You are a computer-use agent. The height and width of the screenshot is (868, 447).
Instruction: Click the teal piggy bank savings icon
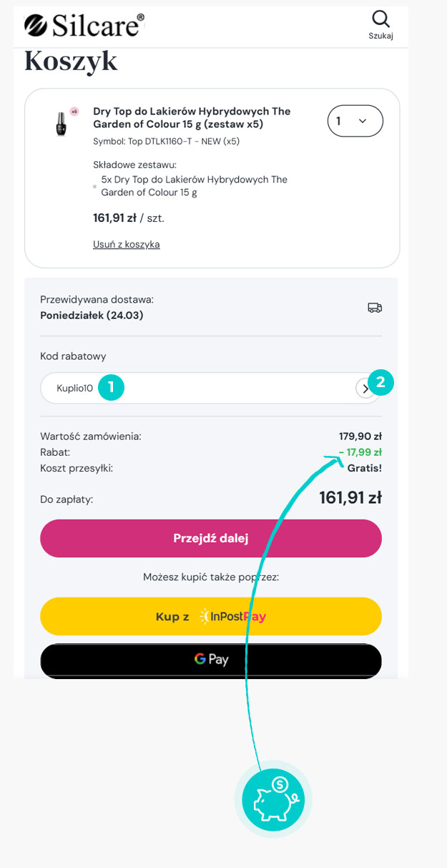pyautogui.click(x=273, y=799)
